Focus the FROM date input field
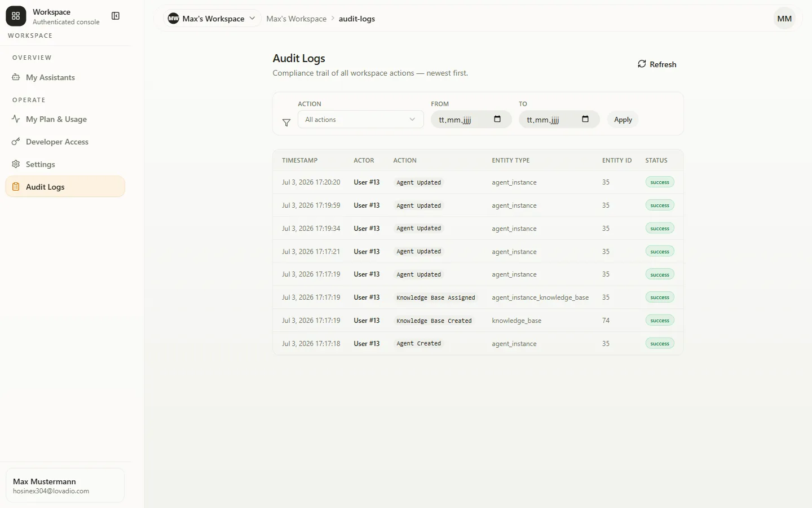The height and width of the screenshot is (508, 812). (471, 119)
